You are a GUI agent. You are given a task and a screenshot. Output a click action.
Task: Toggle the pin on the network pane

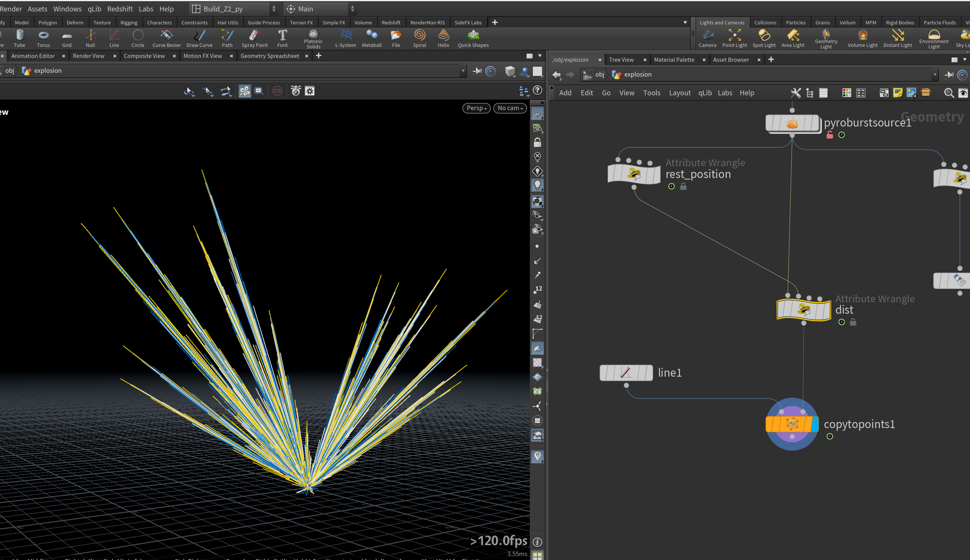949,75
